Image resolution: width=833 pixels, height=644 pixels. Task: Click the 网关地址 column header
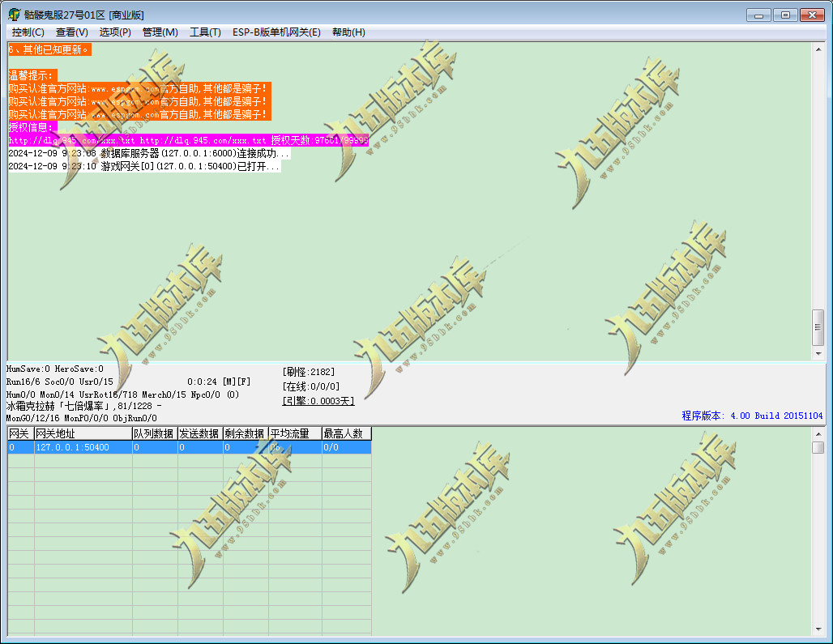click(83, 433)
